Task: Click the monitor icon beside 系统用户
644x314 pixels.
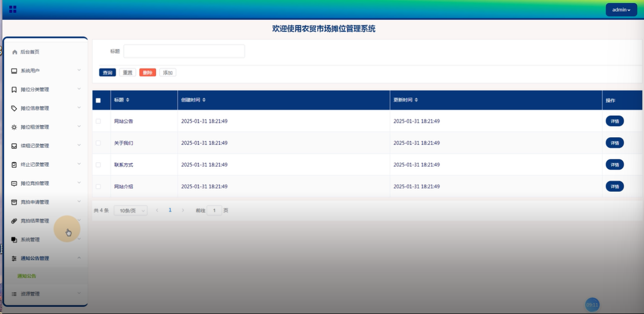Action: pos(14,71)
